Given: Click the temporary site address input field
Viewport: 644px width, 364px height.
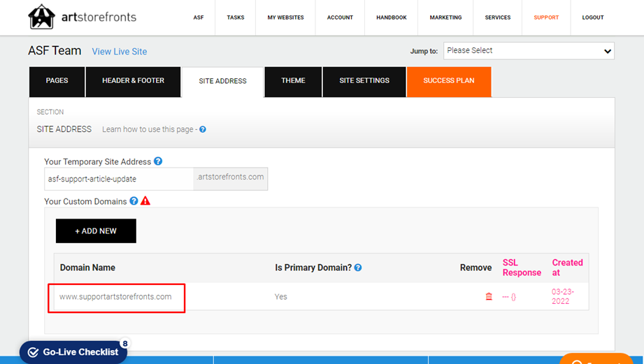Looking at the screenshot, I should tap(119, 179).
